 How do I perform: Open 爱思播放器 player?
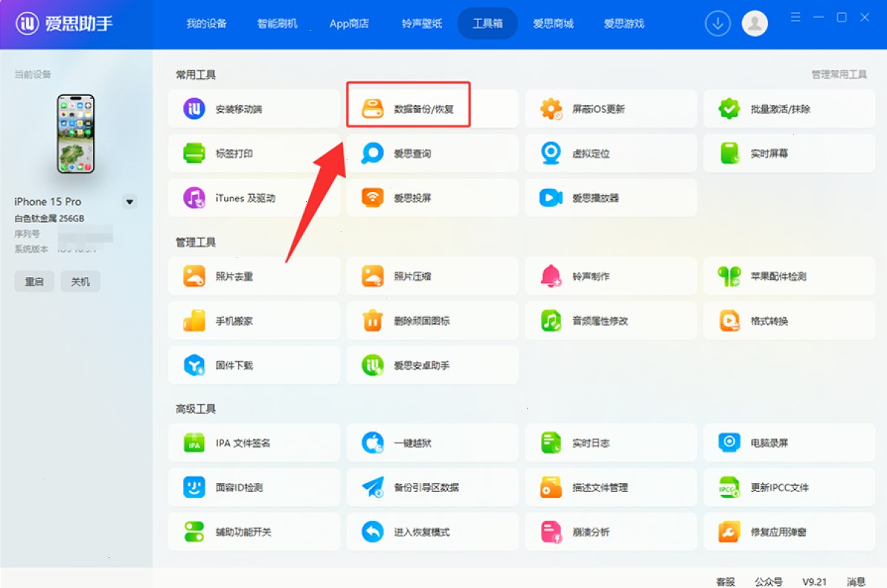click(x=611, y=198)
